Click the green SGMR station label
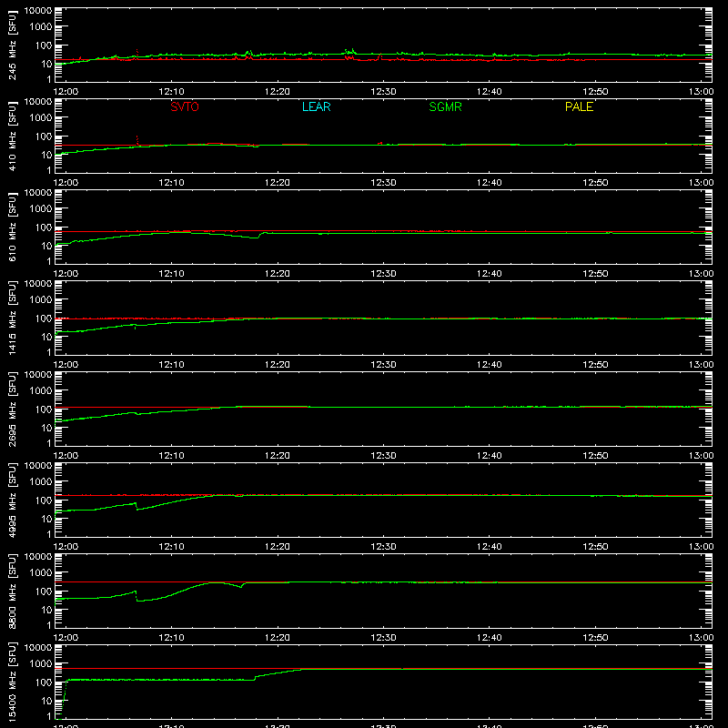This screenshot has width=728, height=728. [x=445, y=106]
